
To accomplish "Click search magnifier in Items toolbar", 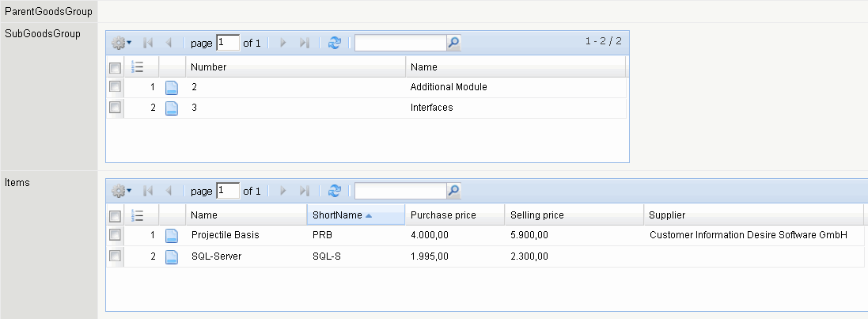I will (x=453, y=191).
